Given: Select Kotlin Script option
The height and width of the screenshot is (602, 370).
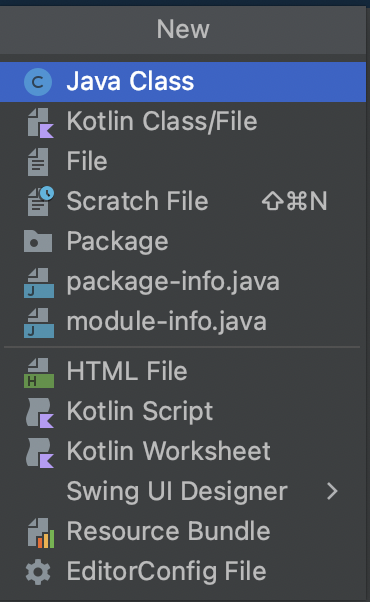Looking at the screenshot, I should point(183,412).
